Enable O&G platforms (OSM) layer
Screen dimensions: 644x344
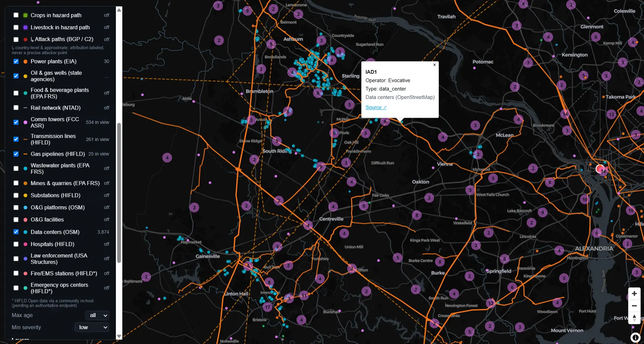tap(16, 208)
